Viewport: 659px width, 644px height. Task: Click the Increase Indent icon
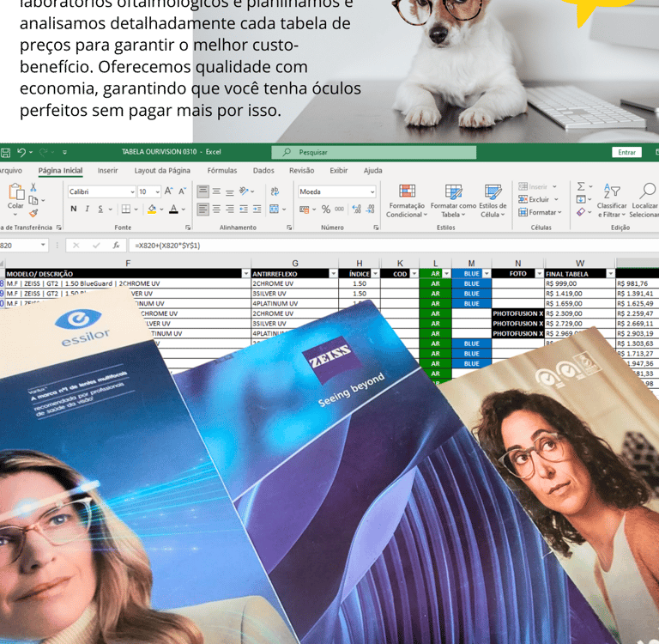(257, 209)
